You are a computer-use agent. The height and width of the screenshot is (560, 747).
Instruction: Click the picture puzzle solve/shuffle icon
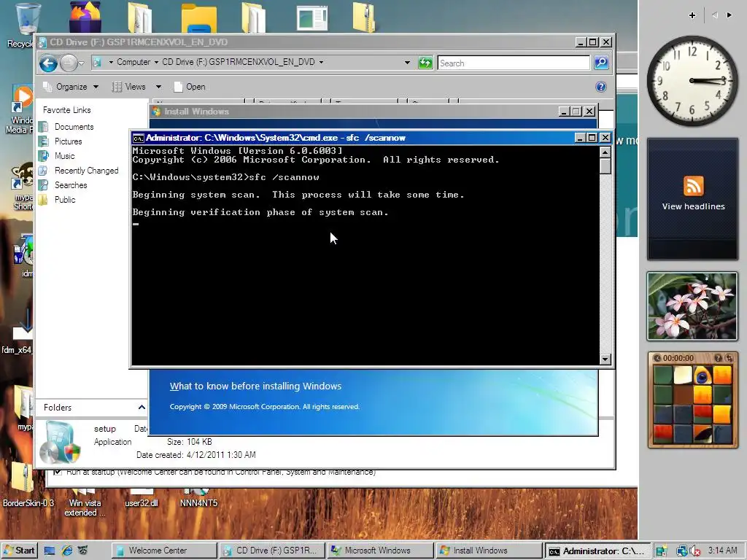point(729,358)
